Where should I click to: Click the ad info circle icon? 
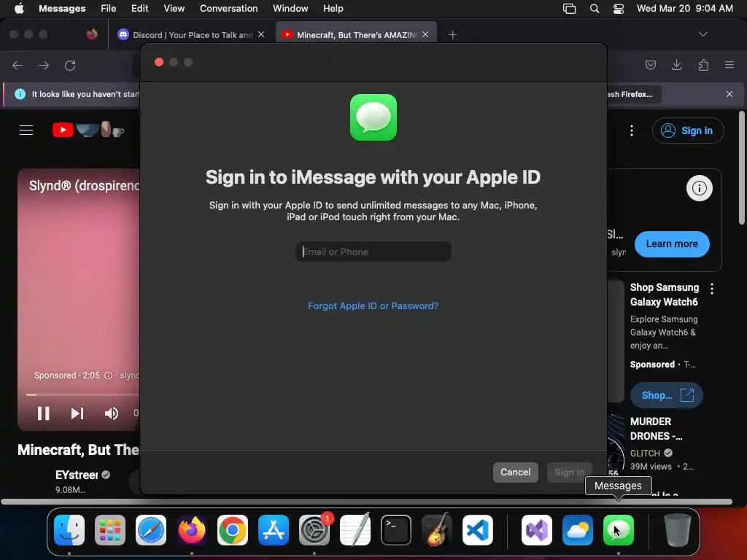700,188
